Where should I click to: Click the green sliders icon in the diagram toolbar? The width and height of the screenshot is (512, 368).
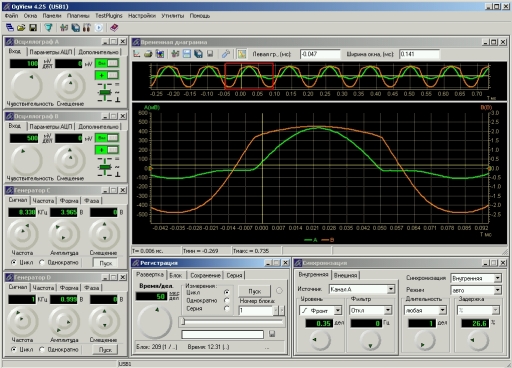click(175, 54)
